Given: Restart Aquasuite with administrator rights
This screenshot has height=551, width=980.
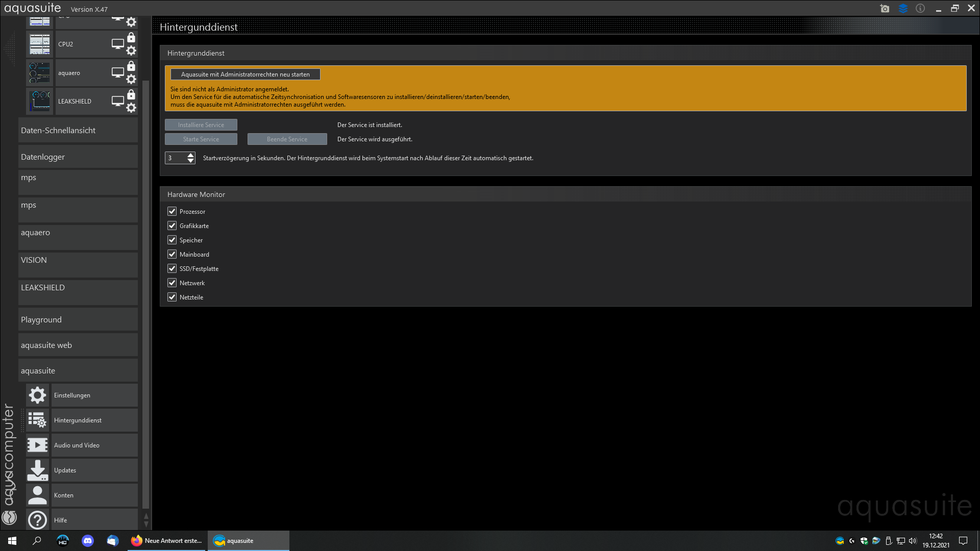Looking at the screenshot, I should [245, 74].
